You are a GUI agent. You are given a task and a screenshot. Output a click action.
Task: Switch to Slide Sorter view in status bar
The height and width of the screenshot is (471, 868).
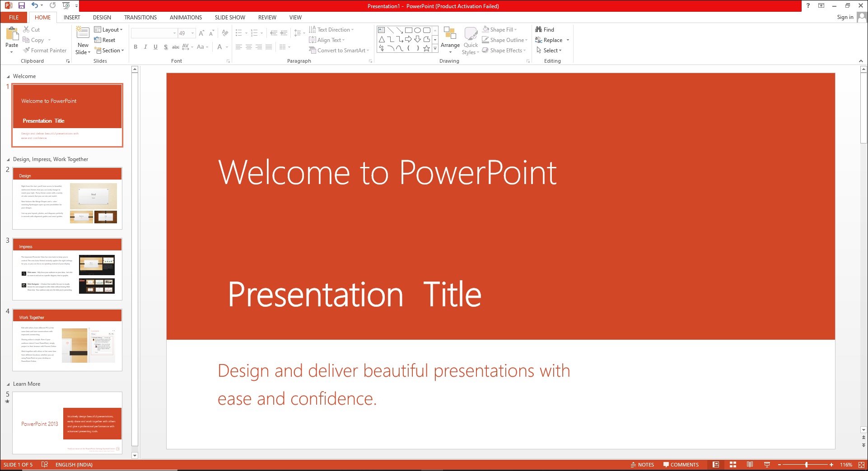coord(733,464)
